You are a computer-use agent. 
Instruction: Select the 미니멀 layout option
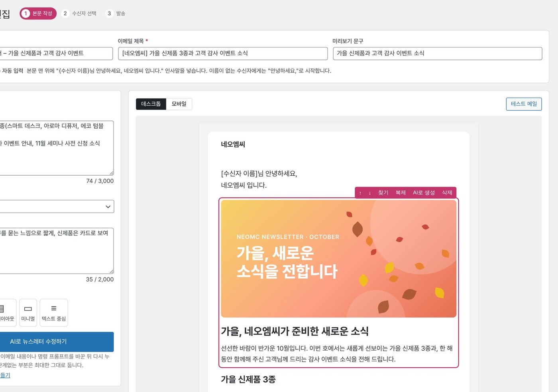[28, 313]
